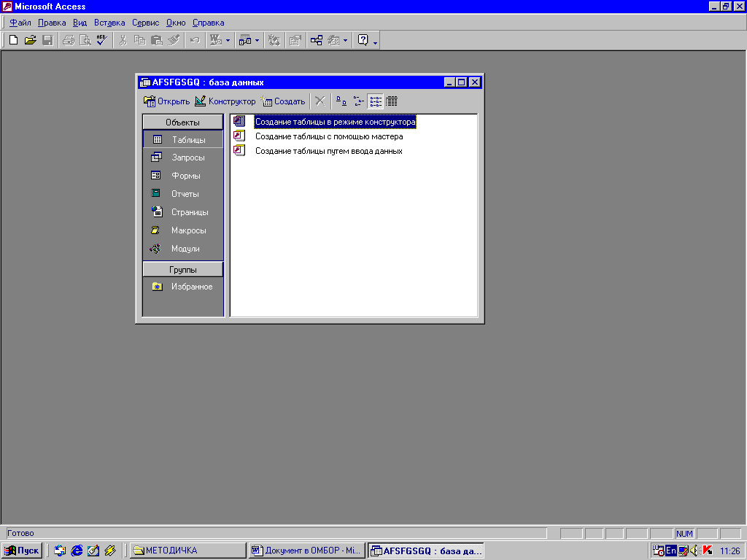The height and width of the screenshot is (560, 747).
Task: Click the Office Links toolbar icon
Action: coord(216,40)
